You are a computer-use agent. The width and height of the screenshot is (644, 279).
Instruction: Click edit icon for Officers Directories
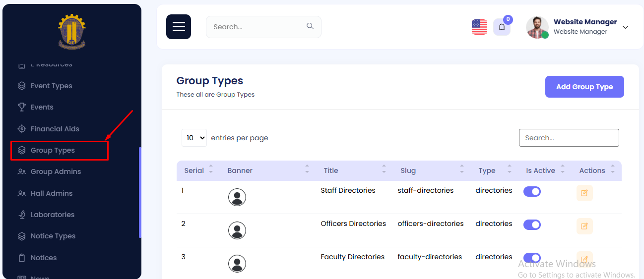pyautogui.click(x=584, y=226)
